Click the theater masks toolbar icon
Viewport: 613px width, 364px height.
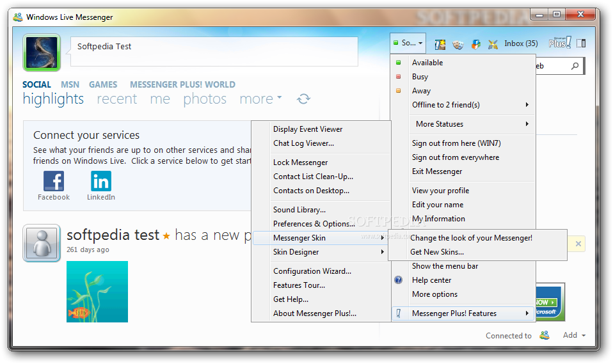[458, 45]
